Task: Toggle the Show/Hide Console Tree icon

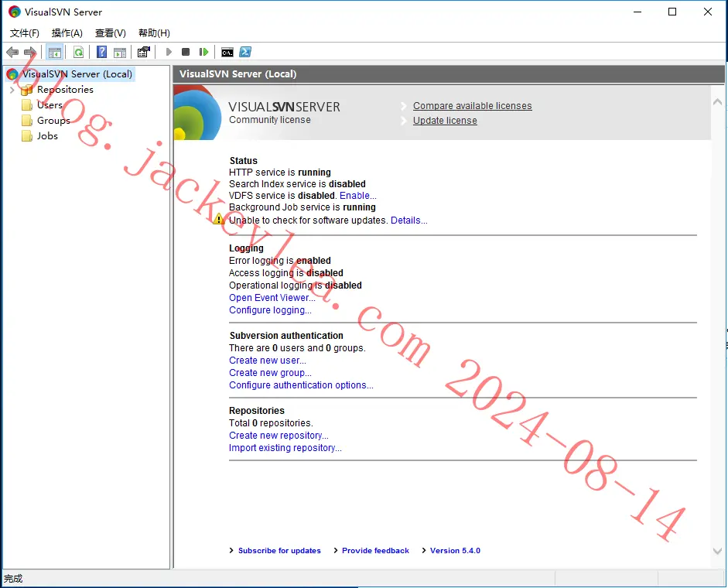Action: pyautogui.click(x=55, y=52)
